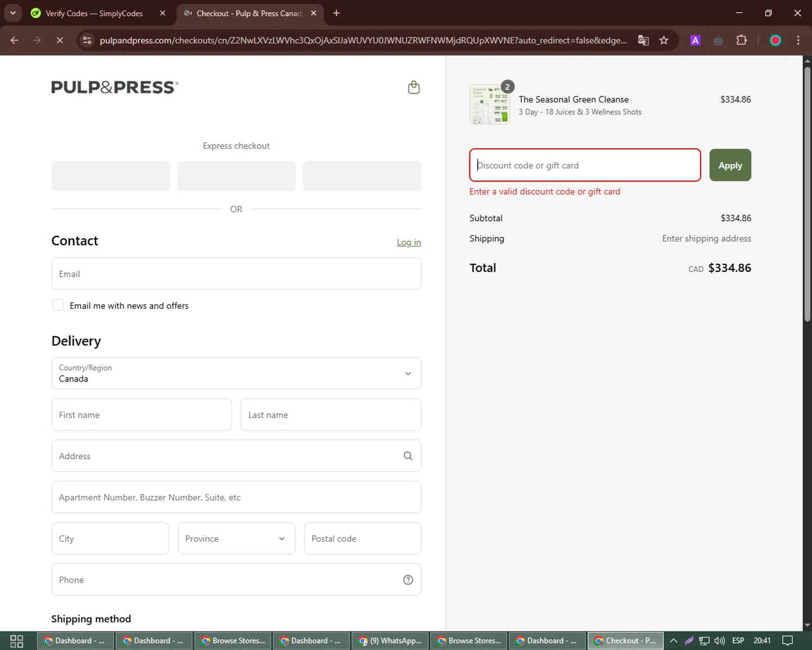
Task: Open the notification center icon
Action: [788, 641]
